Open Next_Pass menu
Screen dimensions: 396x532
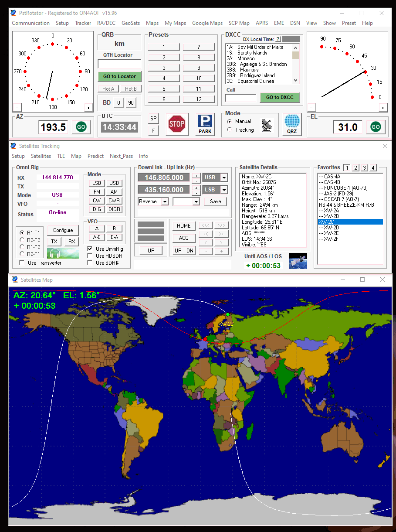pyautogui.click(x=122, y=156)
